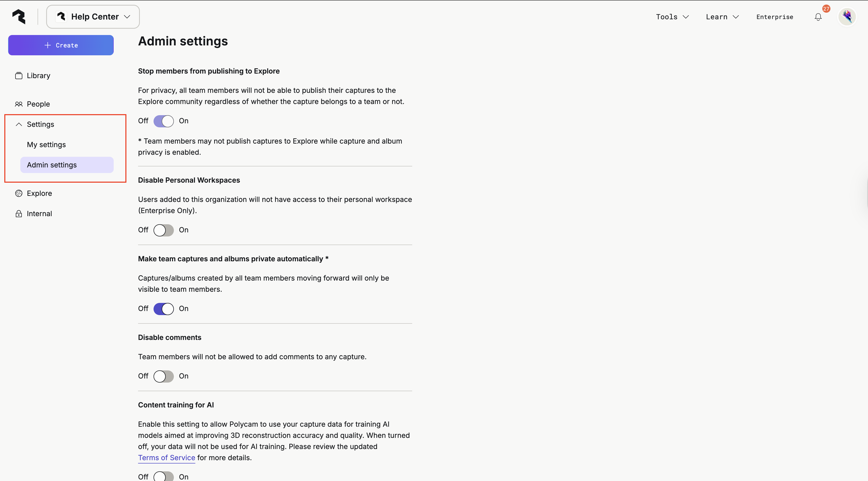Enable Disable Personal Workspaces switch
The height and width of the screenshot is (481, 868).
coord(163,230)
